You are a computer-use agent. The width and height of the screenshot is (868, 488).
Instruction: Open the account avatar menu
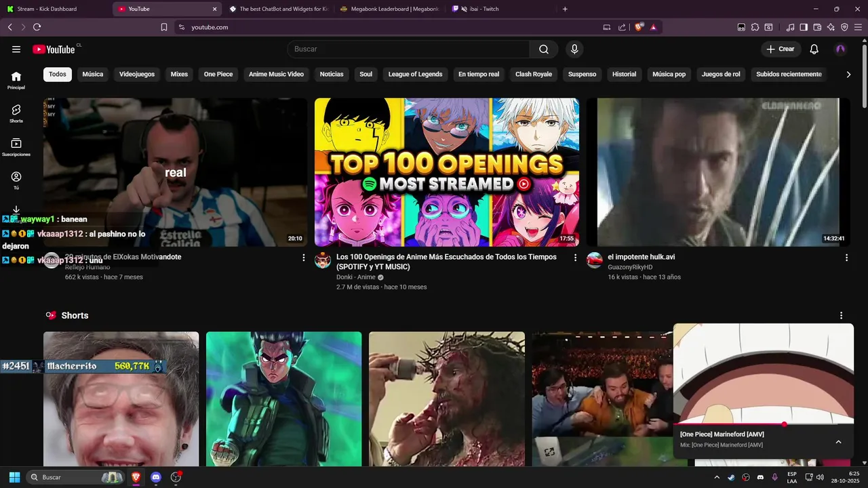(841, 49)
